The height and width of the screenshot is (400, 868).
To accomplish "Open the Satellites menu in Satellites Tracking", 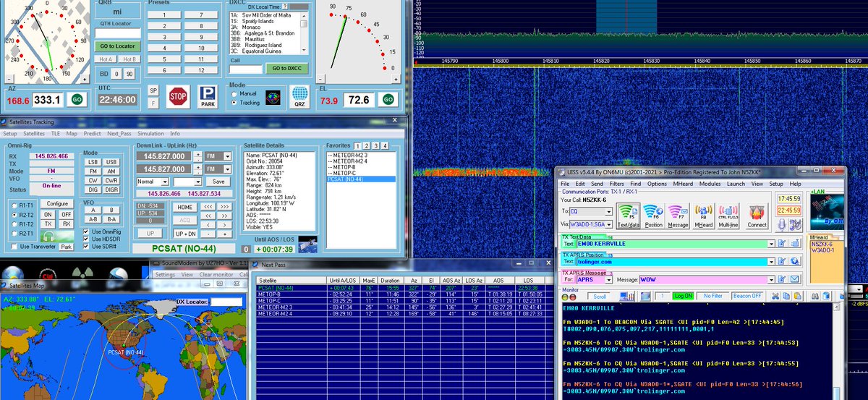I will coord(34,134).
